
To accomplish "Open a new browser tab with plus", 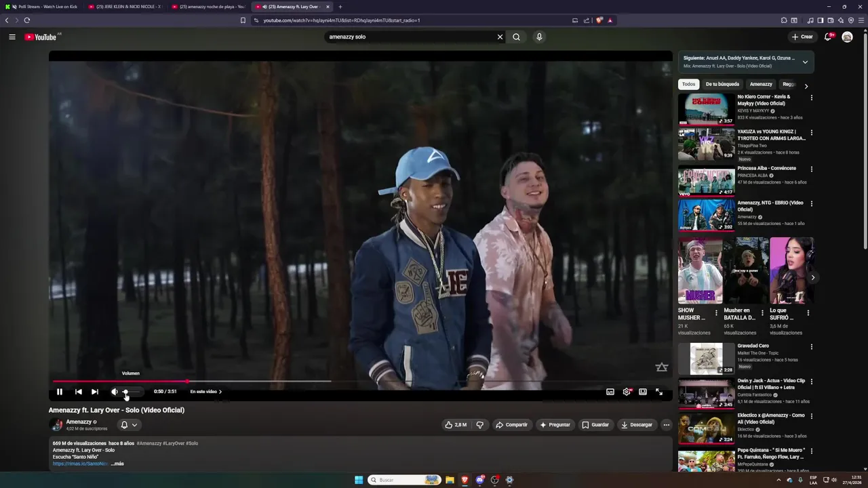I will tap(340, 7).
